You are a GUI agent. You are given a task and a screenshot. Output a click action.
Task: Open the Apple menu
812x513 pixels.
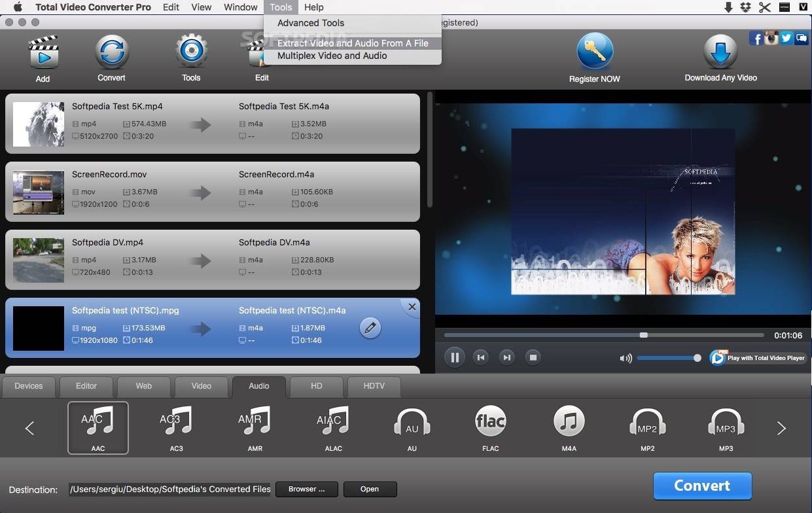click(18, 7)
